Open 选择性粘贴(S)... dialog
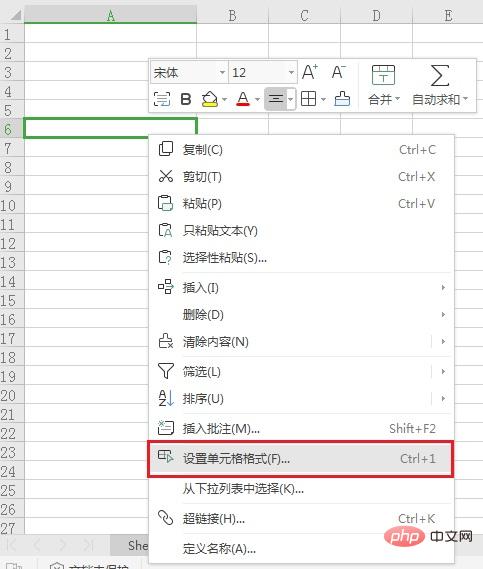Image resolution: width=483 pixels, height=569 pixels. pos(301,257)
